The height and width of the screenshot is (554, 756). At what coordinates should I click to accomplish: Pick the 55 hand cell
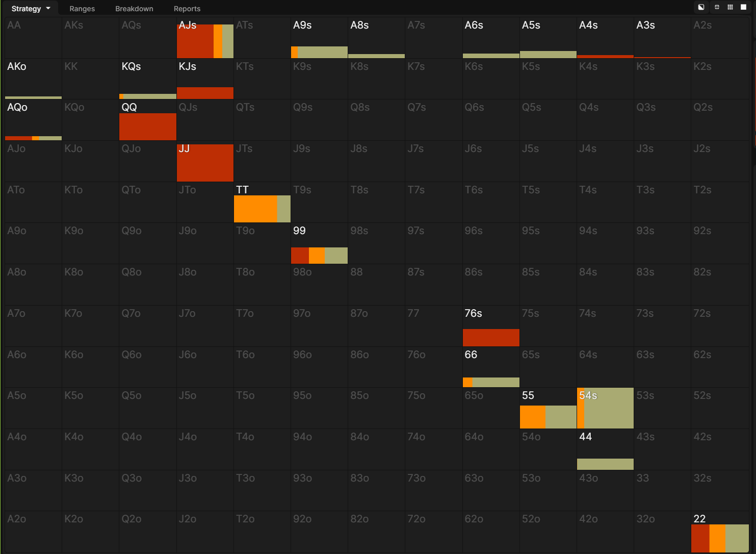pyautogui.click(x=548, y=408)
